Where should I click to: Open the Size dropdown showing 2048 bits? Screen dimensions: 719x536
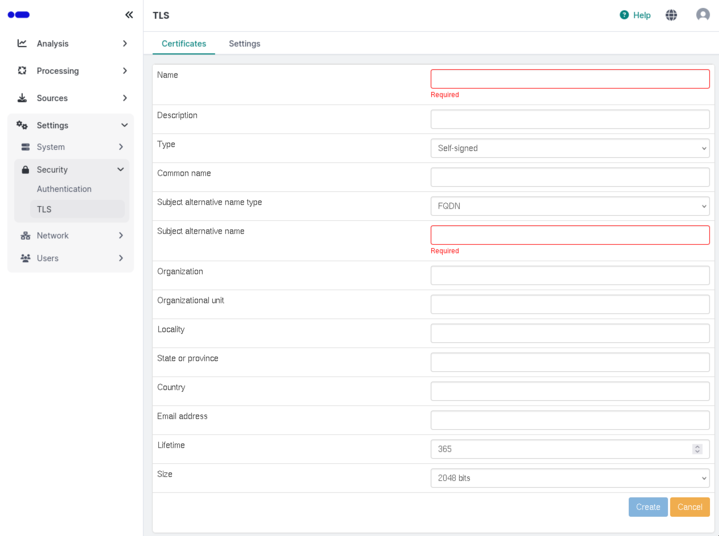pyautogui.click(x=570, y=478)
